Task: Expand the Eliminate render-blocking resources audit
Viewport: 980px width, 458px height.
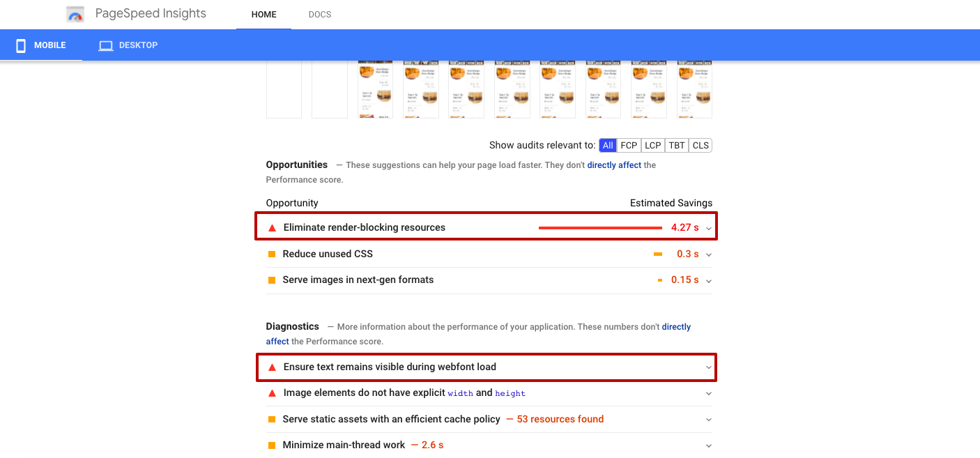Action: click(x=709, y=228)
